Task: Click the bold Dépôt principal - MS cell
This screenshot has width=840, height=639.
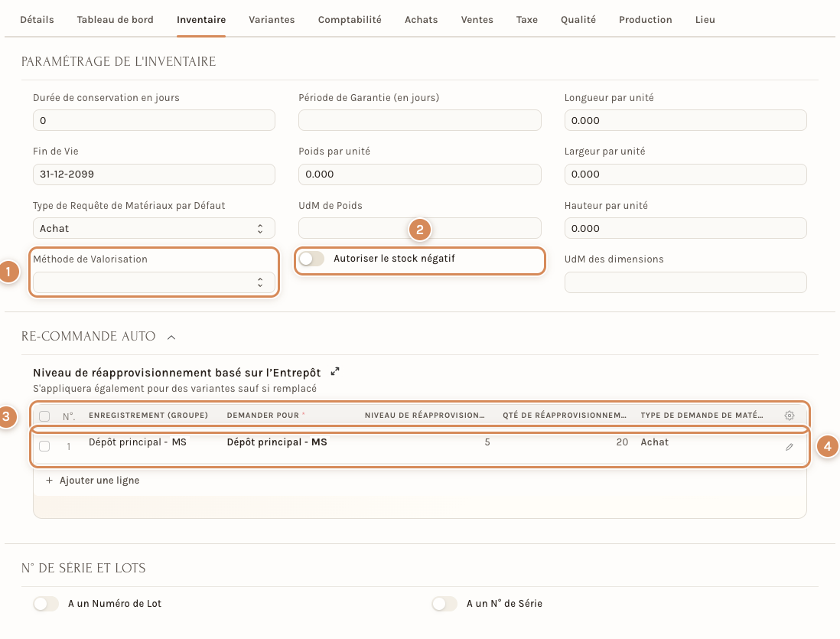Action: tap(277, 442)
